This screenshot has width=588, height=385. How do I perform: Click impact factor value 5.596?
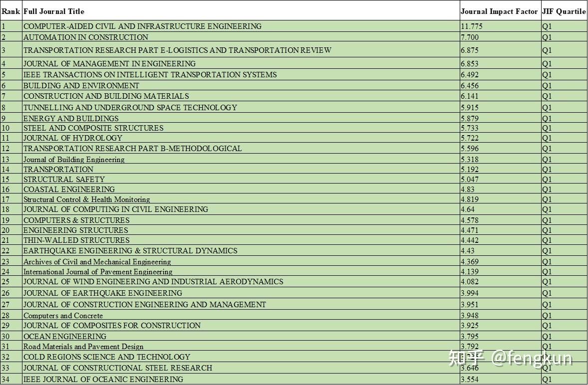point(470,148)
